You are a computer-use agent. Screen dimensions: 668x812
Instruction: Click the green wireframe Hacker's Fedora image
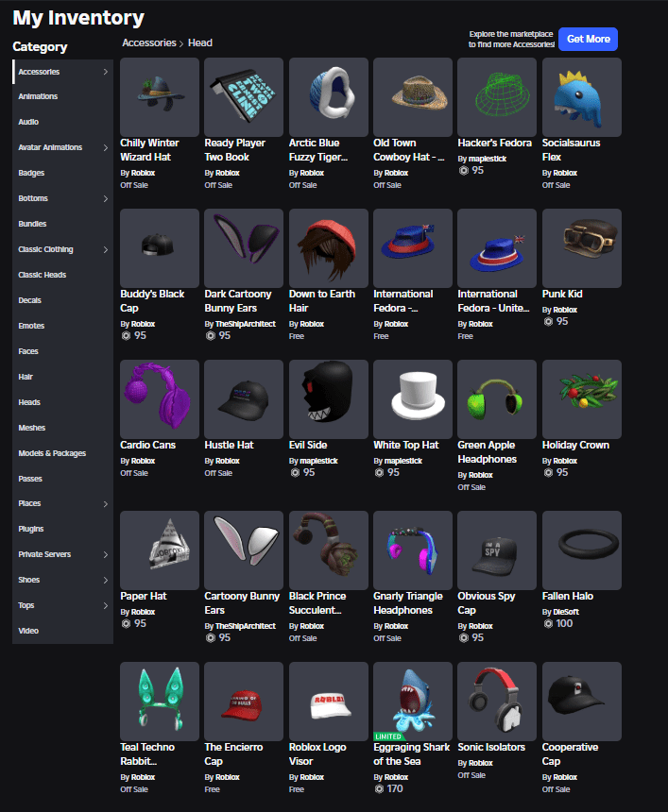point(497,97)
